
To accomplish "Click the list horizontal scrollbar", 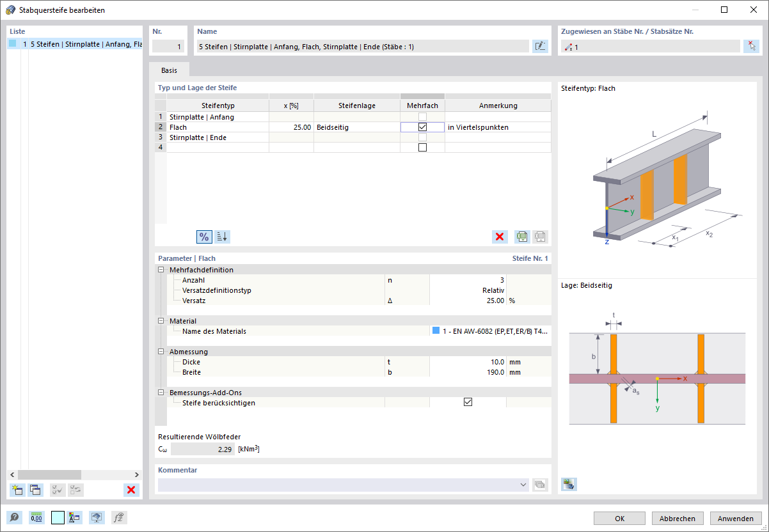I will [49, 474].
